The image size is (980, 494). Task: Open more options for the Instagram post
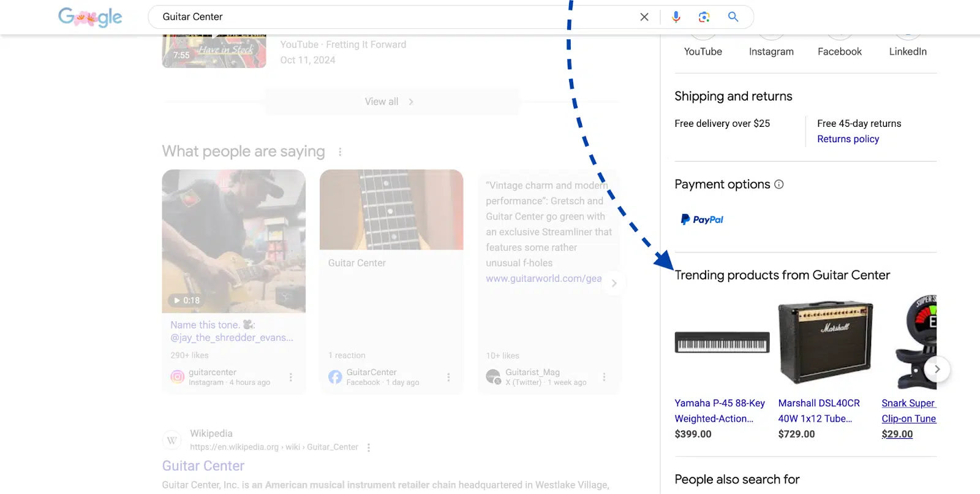coord(291,377)
